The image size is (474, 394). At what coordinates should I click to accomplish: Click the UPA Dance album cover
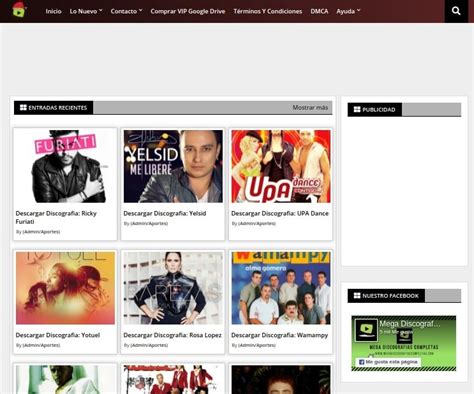point(281,166)
